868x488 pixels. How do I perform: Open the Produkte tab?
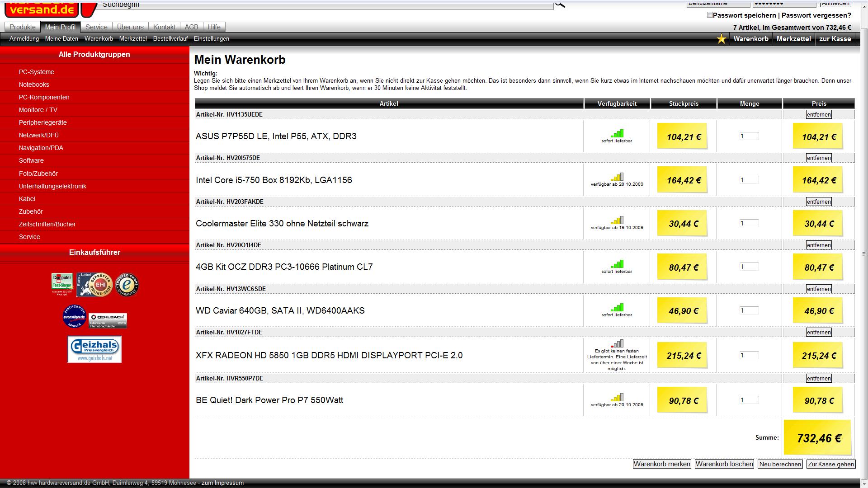click(23, 27)
